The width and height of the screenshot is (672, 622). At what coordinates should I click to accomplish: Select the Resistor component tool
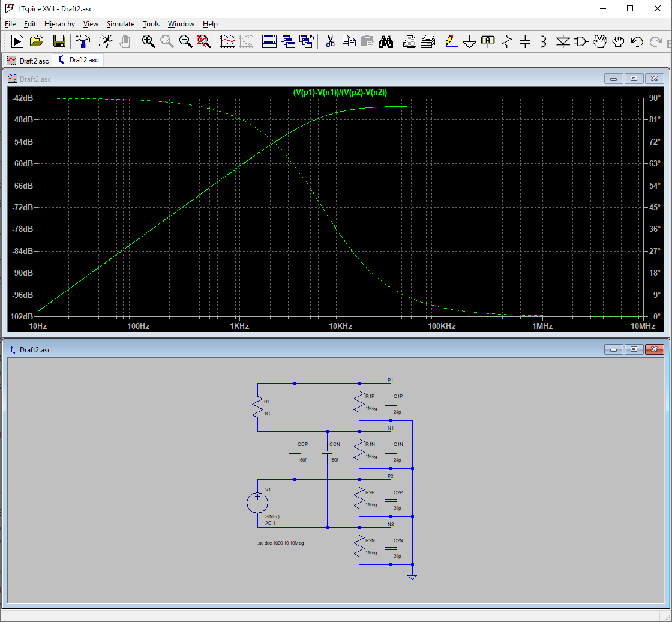(x=507, y=41)
